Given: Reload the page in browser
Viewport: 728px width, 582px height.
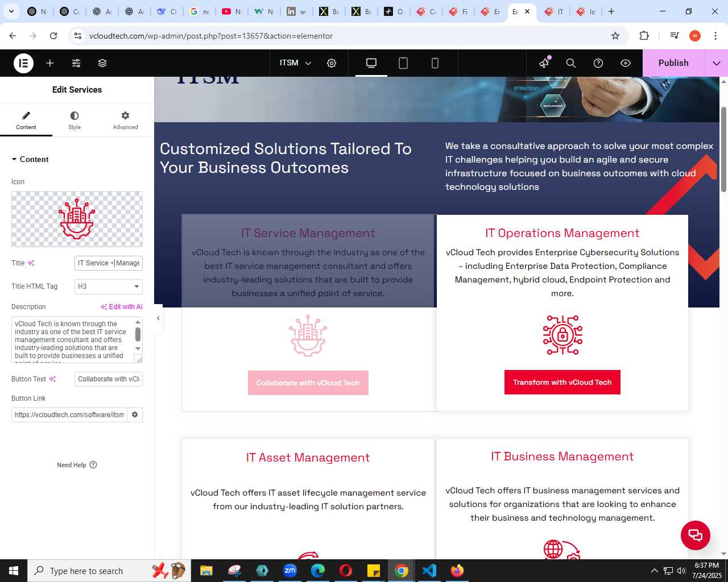Looking at the screenshot, I should click(x=53, y=36).
